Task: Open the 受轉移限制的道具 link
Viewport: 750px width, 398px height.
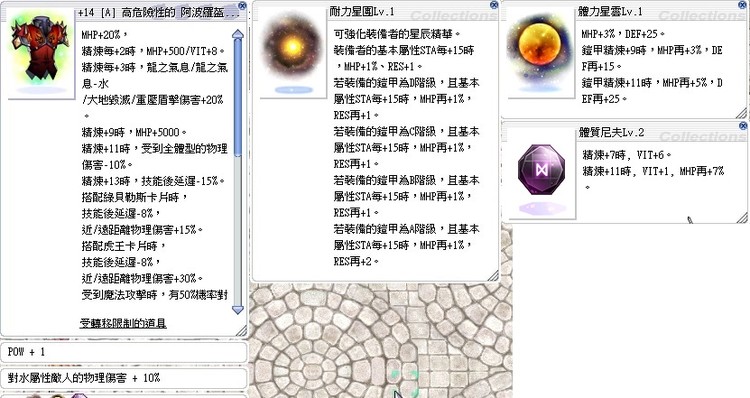Action: 123,324
